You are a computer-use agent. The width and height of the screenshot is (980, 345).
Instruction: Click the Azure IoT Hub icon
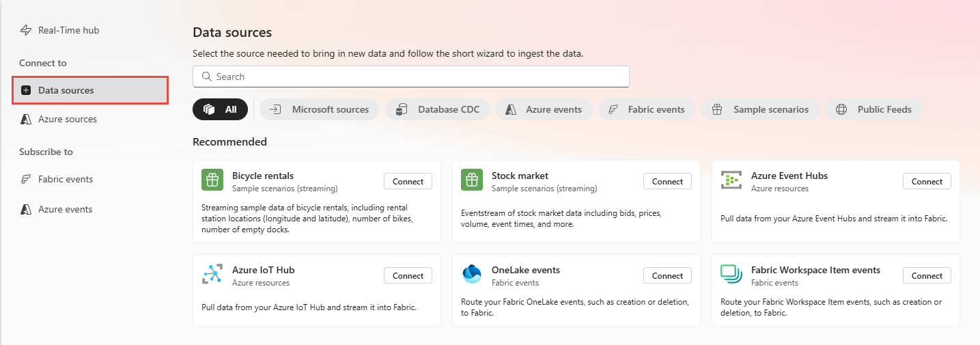point(212,275)
